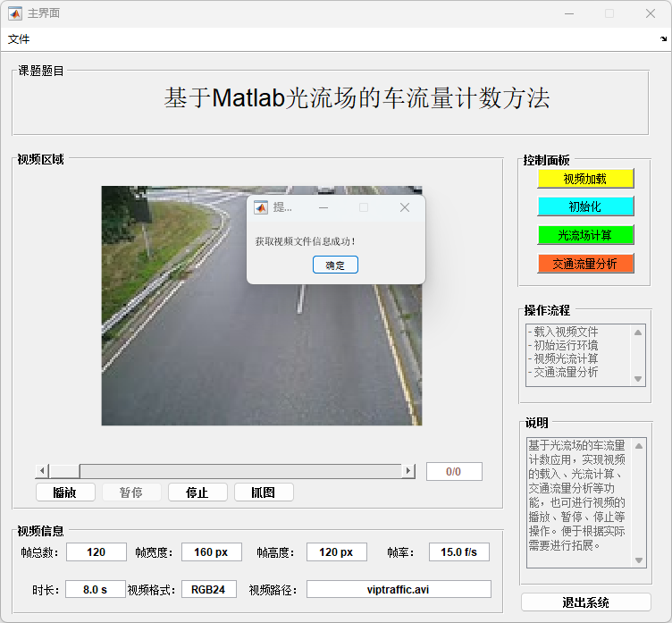Click the 确定 button in the dialog

(x=335, y=265)
